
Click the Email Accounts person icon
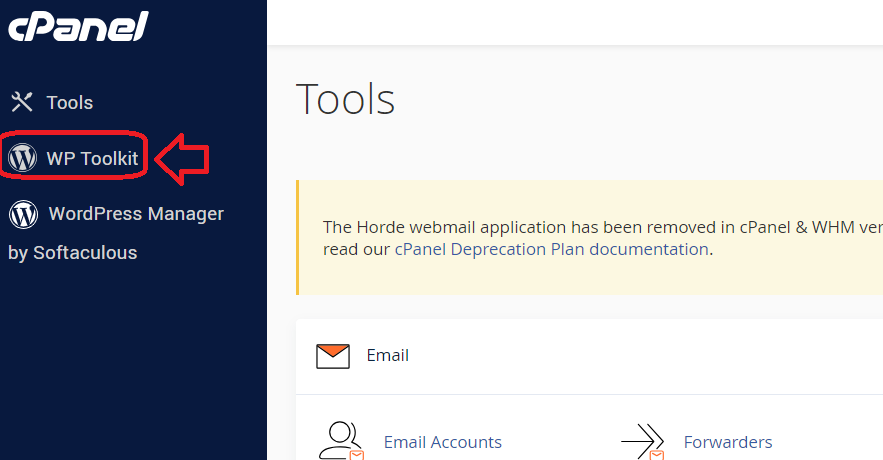pos(341,441)
